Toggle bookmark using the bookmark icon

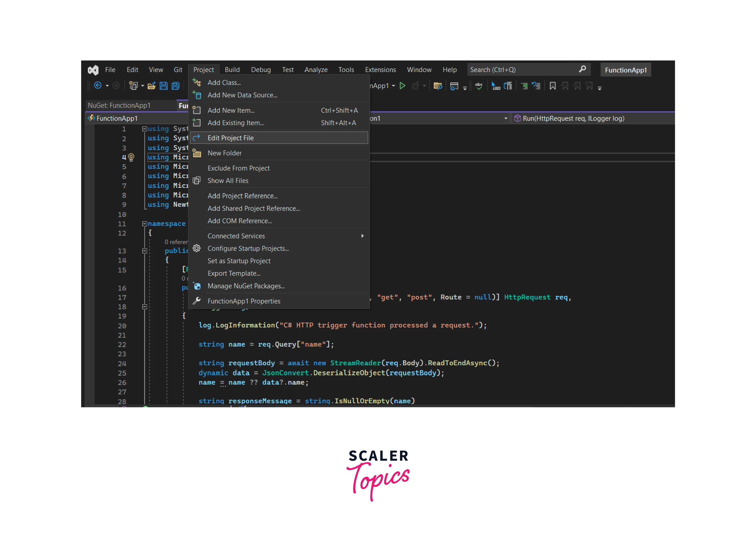pyautogui.click(x=552, y=86)
